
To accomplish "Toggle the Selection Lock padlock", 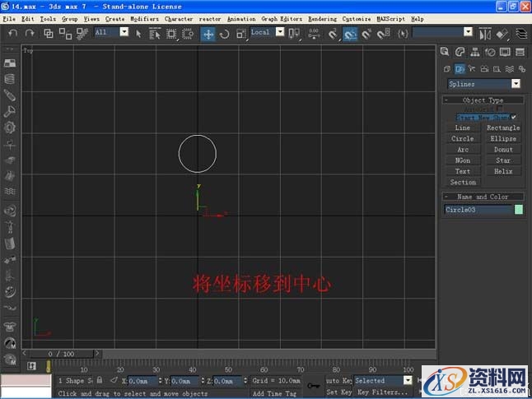I will click(100, 380).
